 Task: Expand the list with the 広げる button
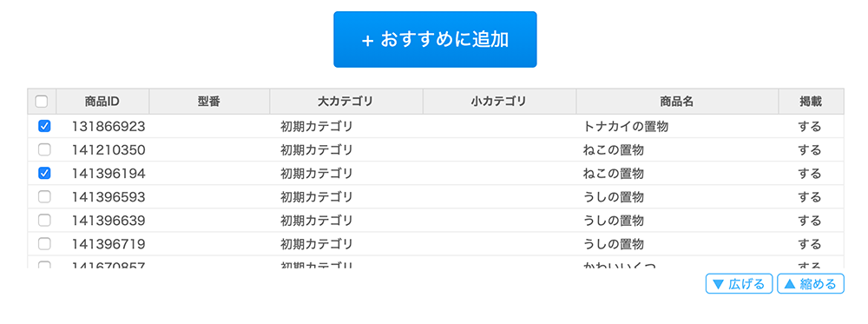click(x=739, y=284)
